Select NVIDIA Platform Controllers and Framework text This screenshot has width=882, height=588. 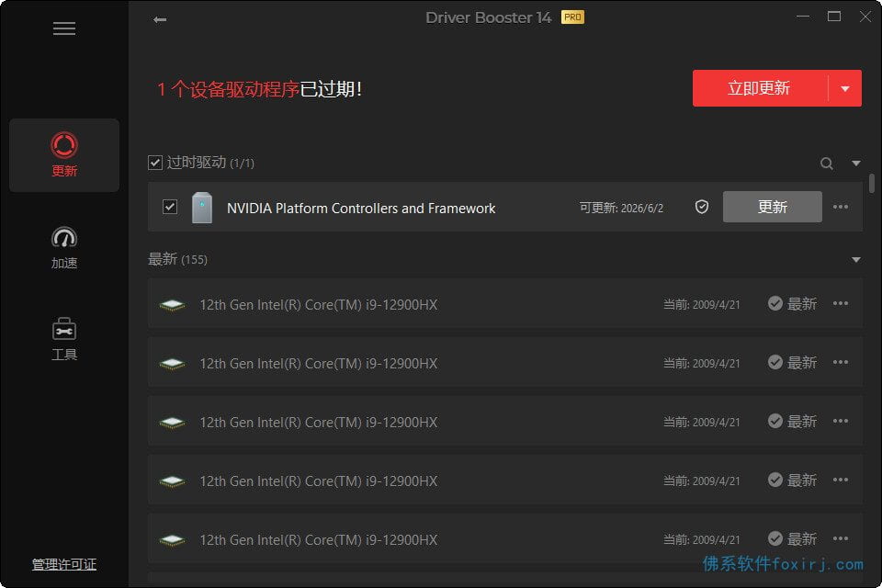361,209
